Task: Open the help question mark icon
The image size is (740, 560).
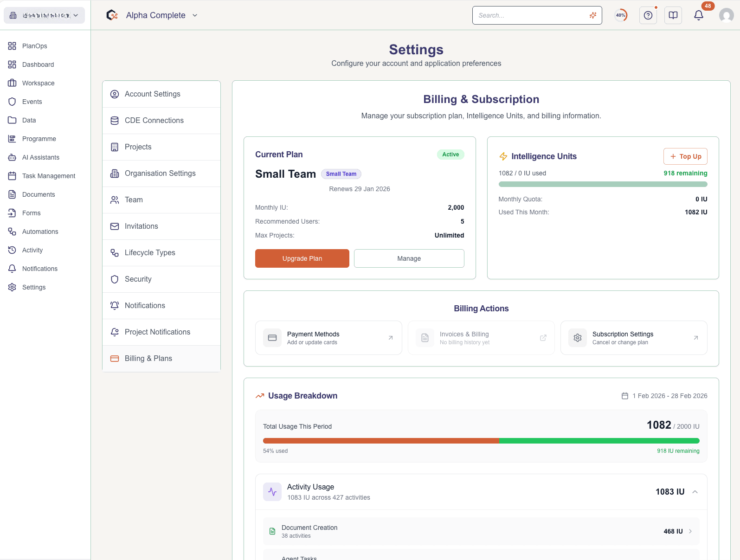Action: [x=648, y=15]
